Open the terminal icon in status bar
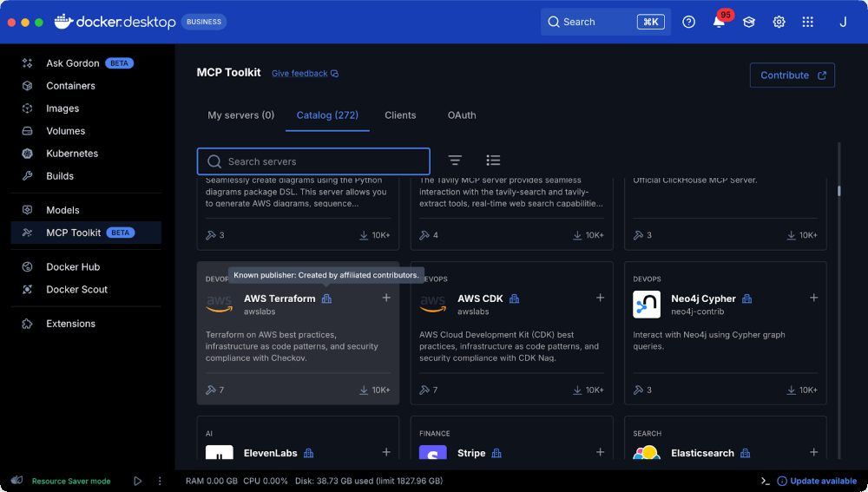 (765, 481)
